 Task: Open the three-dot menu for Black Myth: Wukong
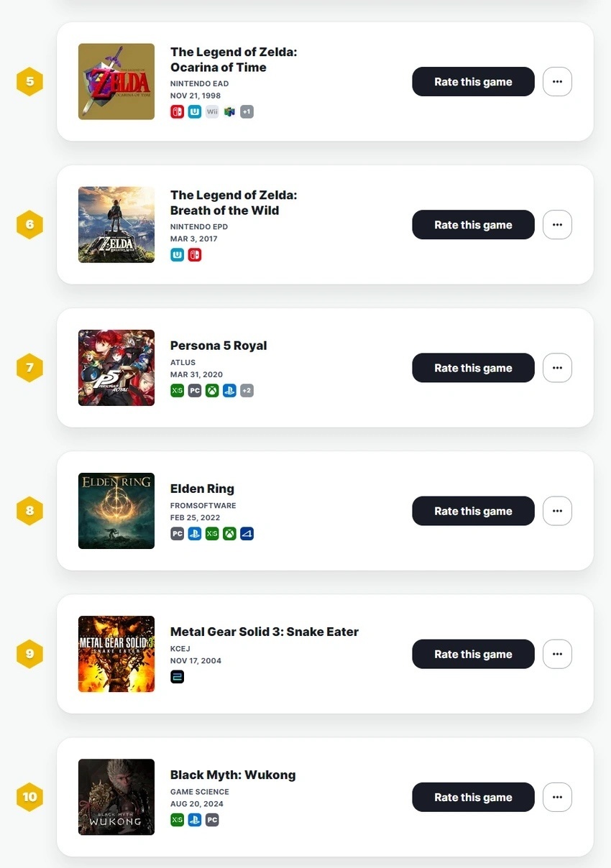557,797
